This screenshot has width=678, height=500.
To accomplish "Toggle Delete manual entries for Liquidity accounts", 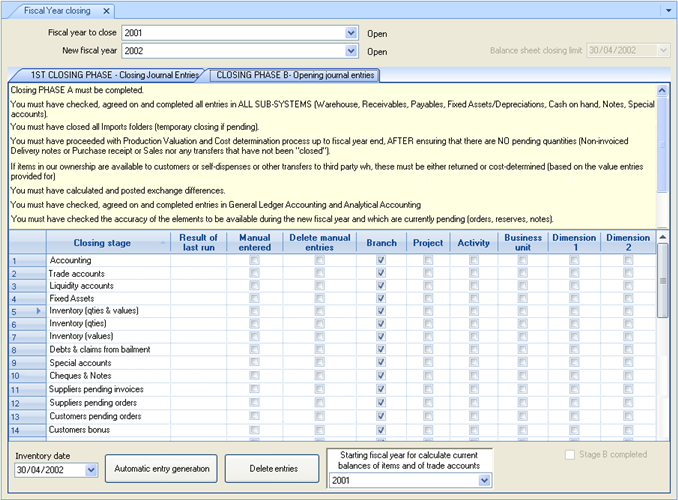I will click(x=320, y=285).
